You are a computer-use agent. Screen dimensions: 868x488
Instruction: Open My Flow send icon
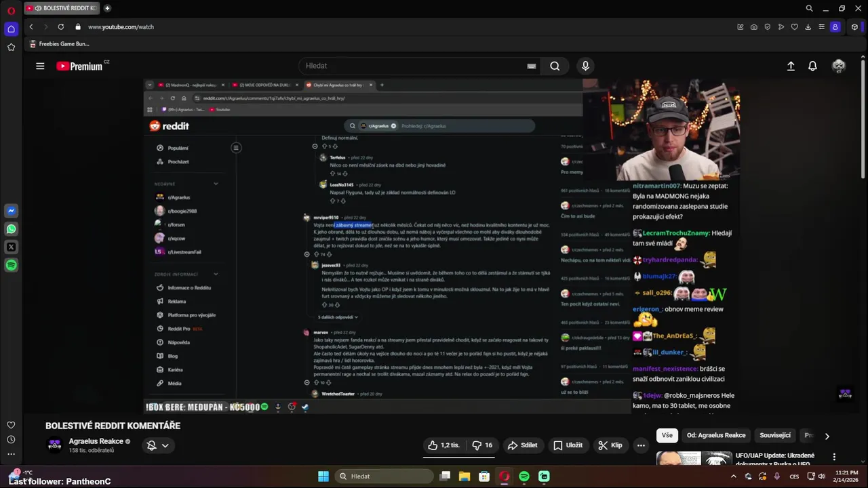coord(781,27)
